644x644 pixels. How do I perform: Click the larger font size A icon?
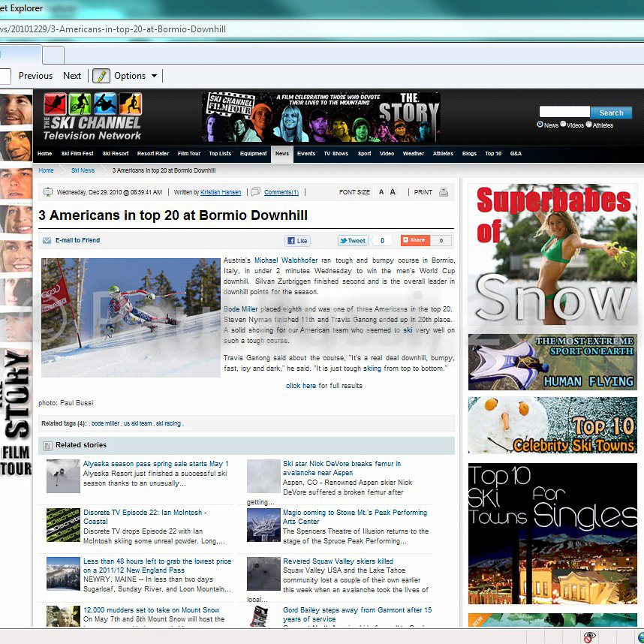(393, 192)
